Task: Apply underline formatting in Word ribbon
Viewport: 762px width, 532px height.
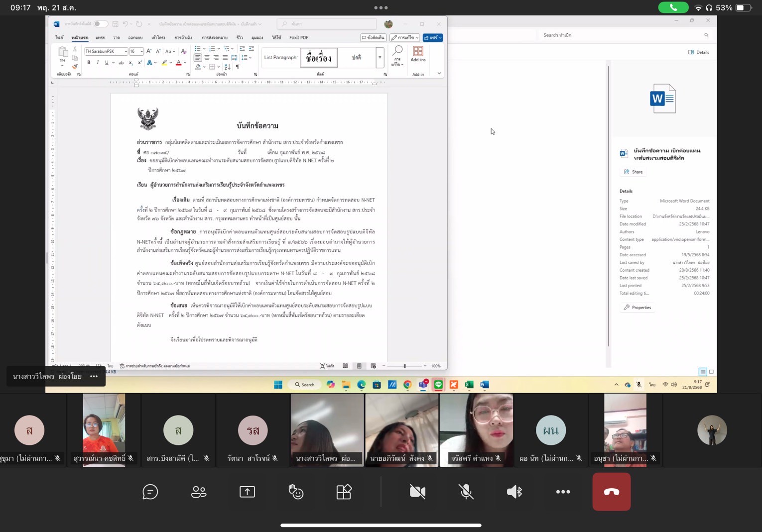Action: pos(107,63)
